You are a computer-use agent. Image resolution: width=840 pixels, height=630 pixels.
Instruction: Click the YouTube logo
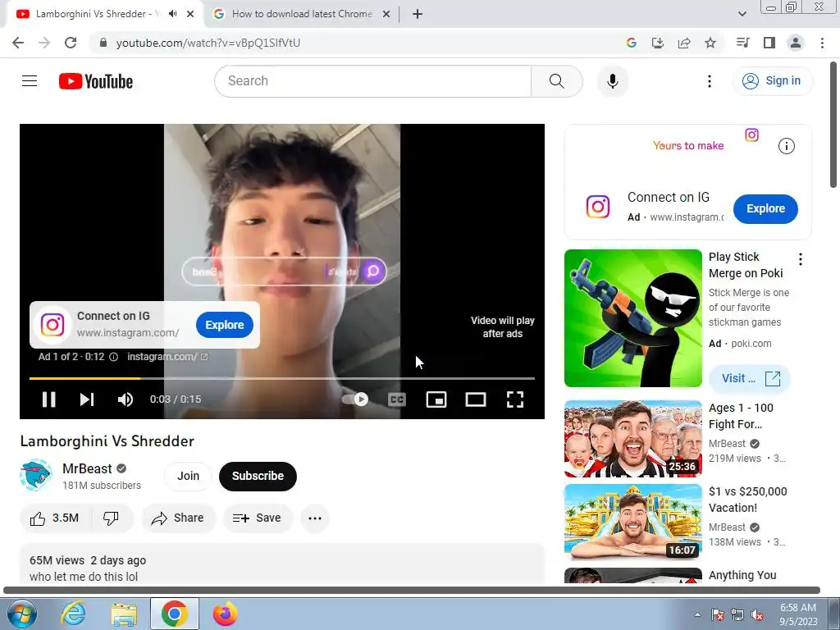[96, 81]
